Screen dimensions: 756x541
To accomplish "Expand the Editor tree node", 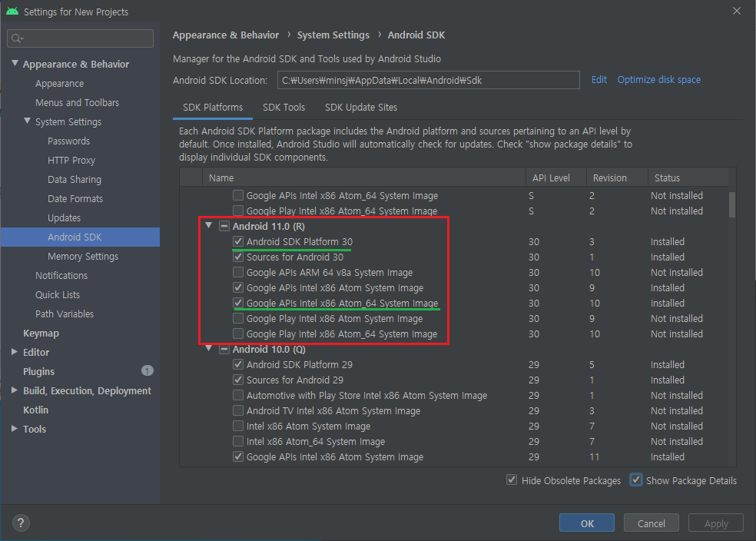I will click(15, 352).
